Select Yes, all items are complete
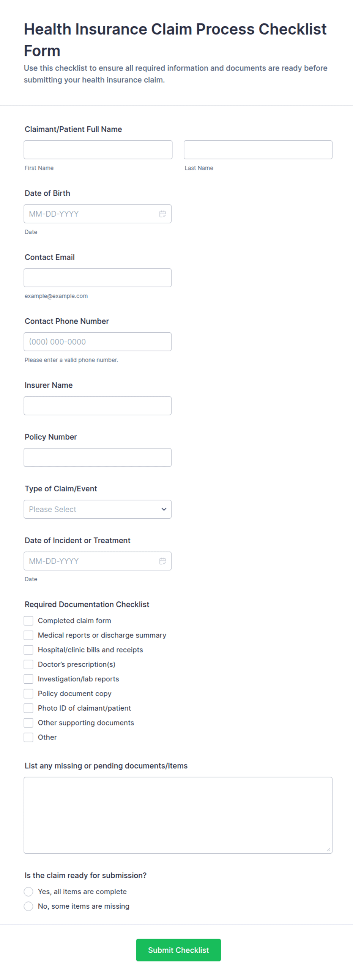This screenshot has width=353, height=980. (28, 891)
